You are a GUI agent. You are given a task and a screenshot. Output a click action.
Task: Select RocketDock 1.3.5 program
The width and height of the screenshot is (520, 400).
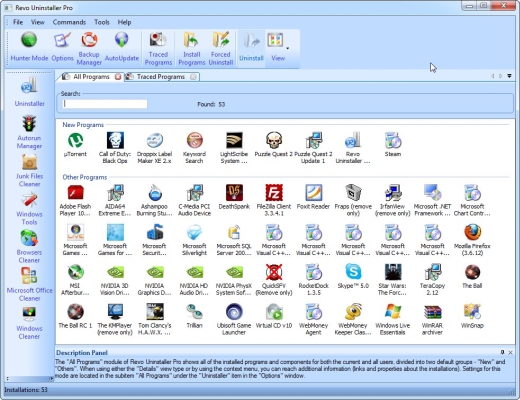(x=313, y=279)
